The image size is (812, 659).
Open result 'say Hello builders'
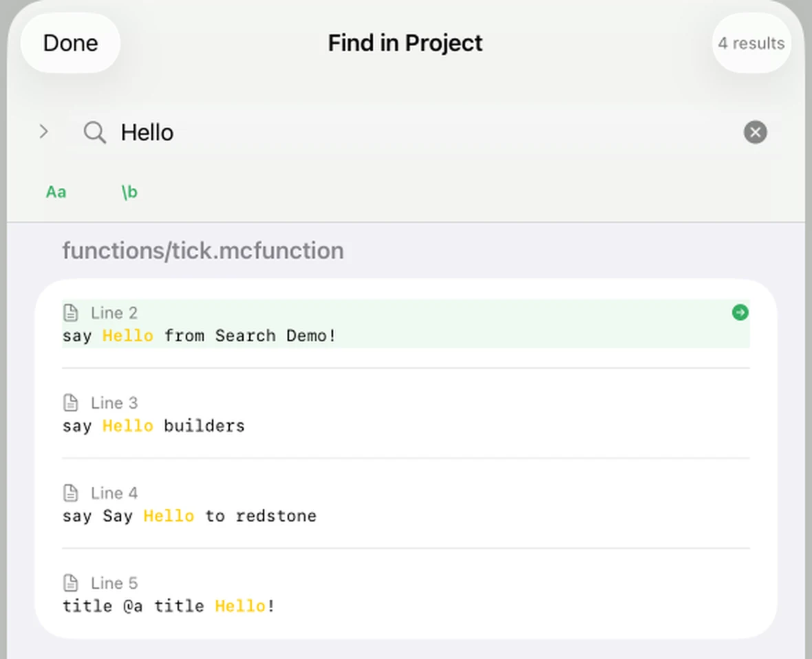click(406, 414)
